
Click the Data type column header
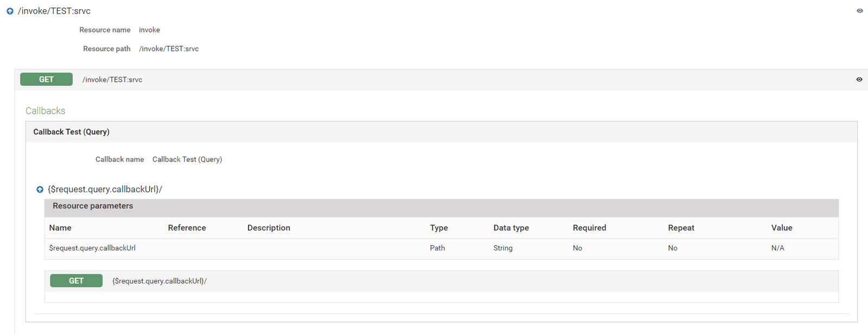511,228
